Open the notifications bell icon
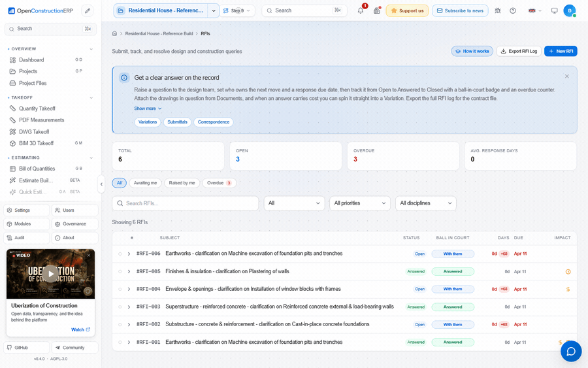 (x=361, y=10)
